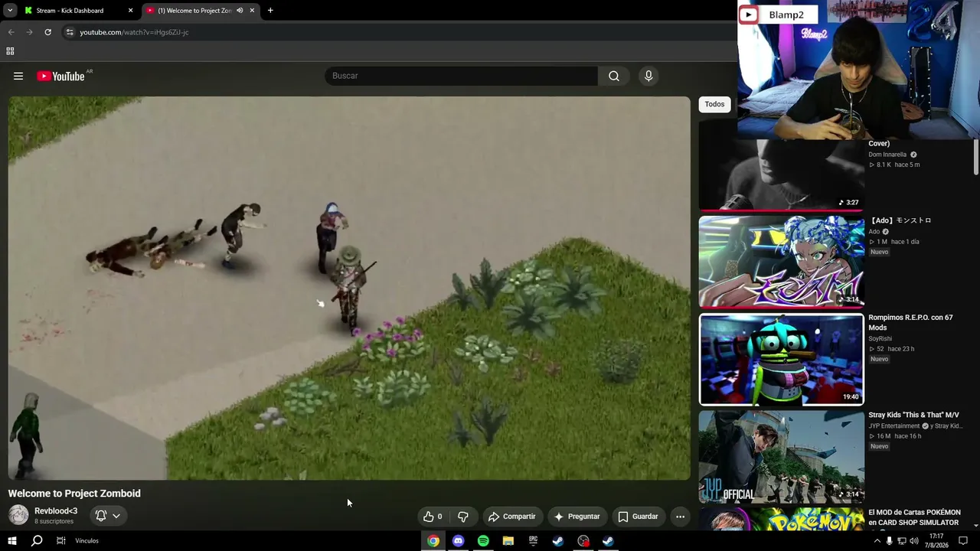Open the Stray Kids This & That thumbnail
Image resolution: width=980 pixels, height=551 pixels.
(781, 456)
